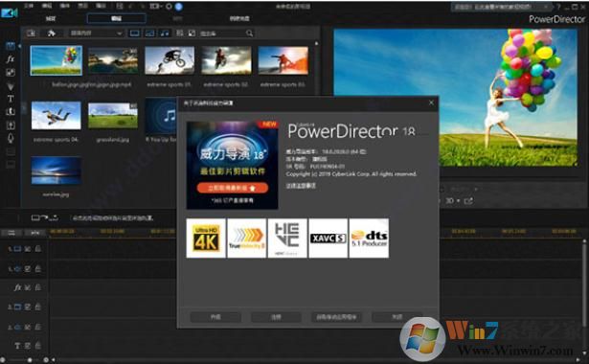Open the Voice-Over microphone room
The height and width of the screenshot is (364, 589).
(11, 138)
